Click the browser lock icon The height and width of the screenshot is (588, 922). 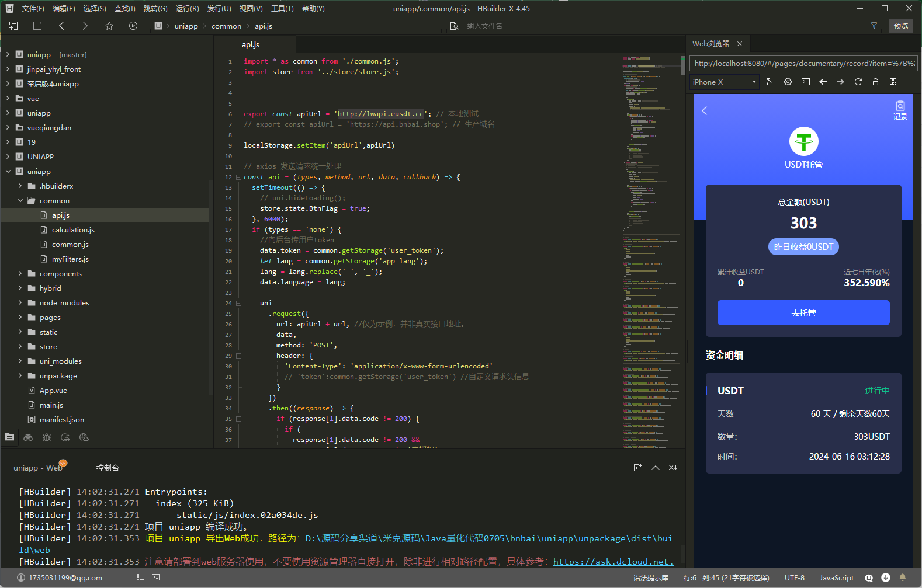(x=875, y=82)
